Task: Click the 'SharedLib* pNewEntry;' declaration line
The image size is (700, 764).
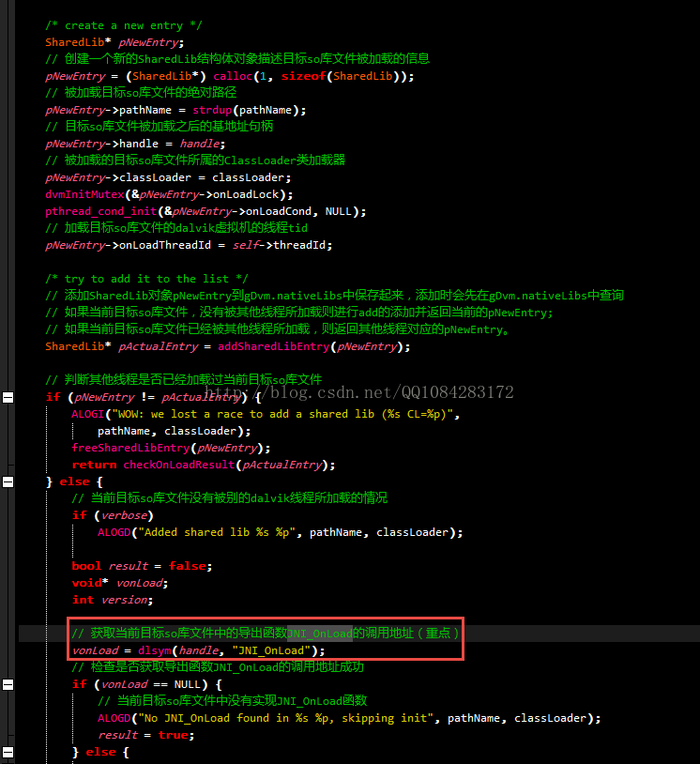Action: tap(114, 42)
